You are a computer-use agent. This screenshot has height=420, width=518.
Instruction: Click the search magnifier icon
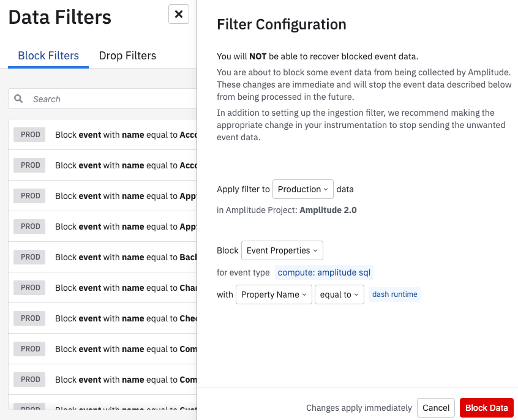click(x=18, y=99)
